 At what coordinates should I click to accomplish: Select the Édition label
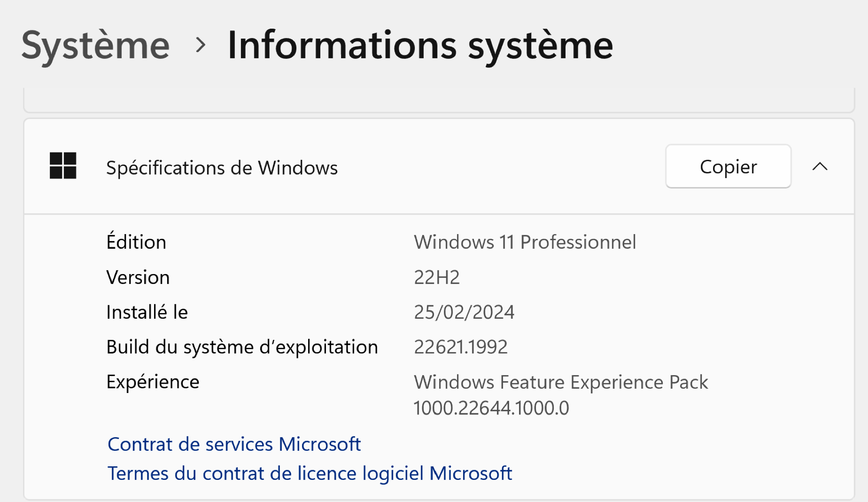136,241
